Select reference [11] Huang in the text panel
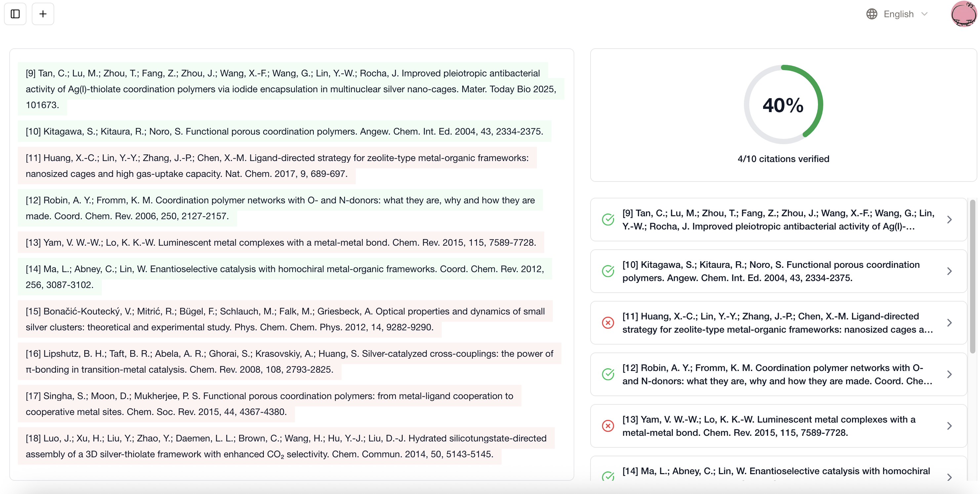The width and height of the screenshot is (980, 494). point(277,166)
